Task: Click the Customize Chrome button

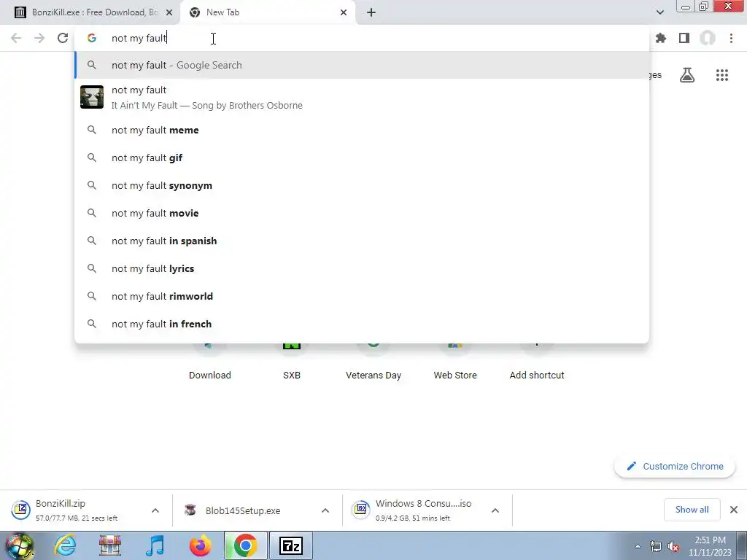Action: [x=675, y=466]
